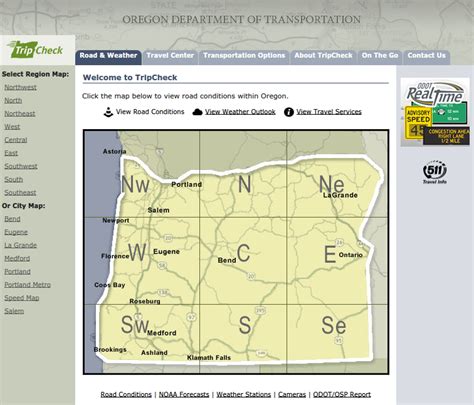Open the Northwest region map link

point(20,87)
